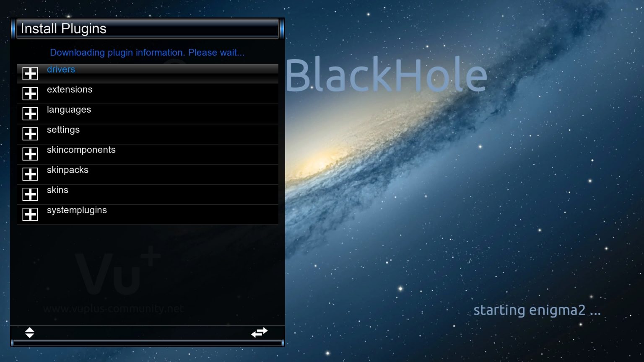644x362 pixels.
Task: Expand the skins category plus icon
Action: 30,194
